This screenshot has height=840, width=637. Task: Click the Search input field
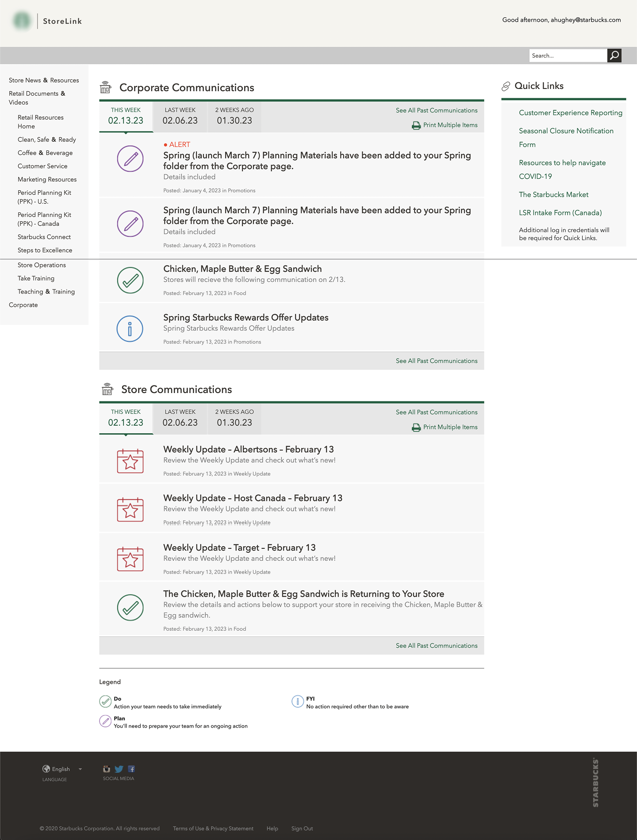(x=568, y=55)
